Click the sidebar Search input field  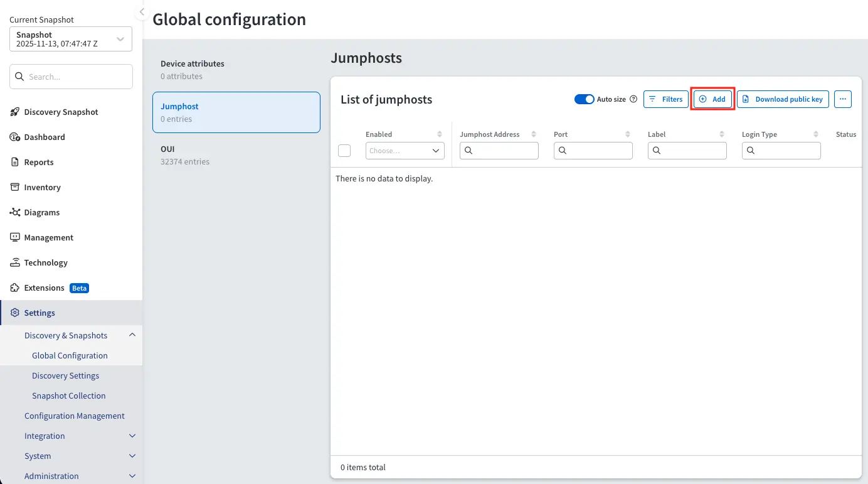(71, 77)
